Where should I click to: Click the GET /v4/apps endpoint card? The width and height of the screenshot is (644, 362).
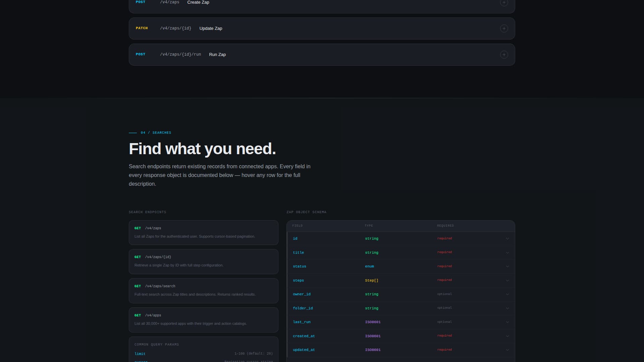[x=203, y=320]
